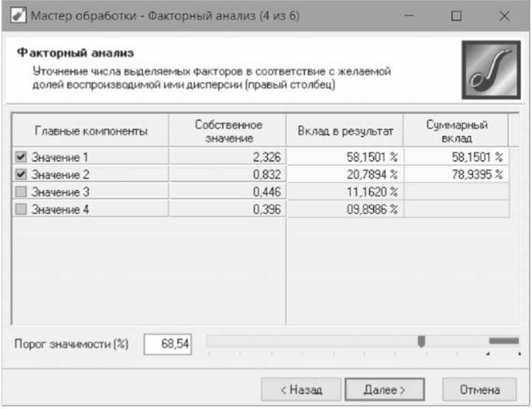The width and height of the screenshot is (532, 409).
Task: Click the Главные компоненты column header
Action: click(90, 131)
